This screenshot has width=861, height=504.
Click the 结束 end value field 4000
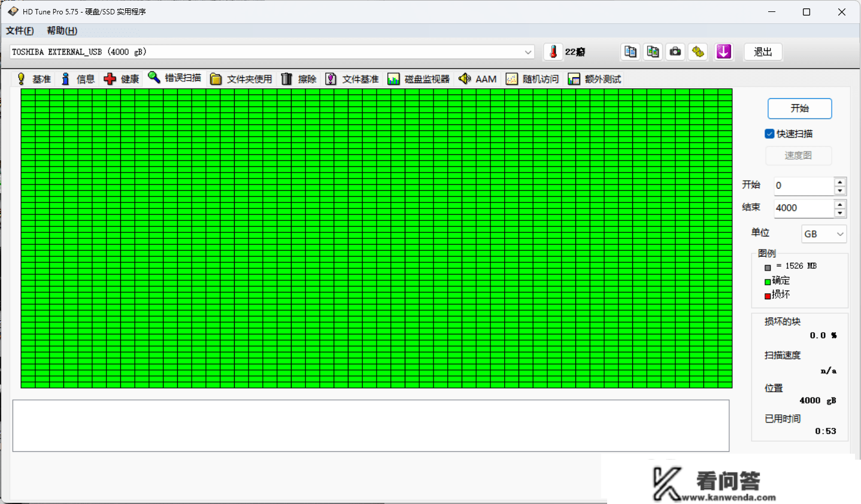coord(803,208)
